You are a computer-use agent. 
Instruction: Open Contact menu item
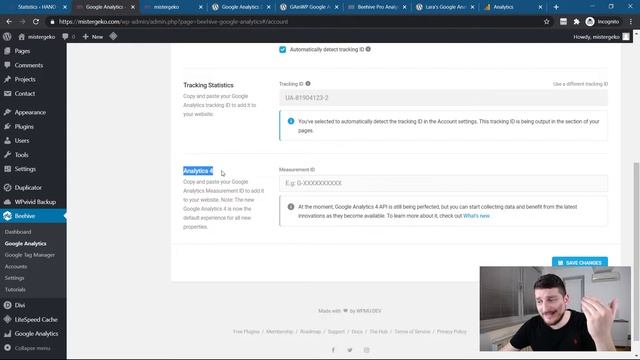click(x=24, y=93)
